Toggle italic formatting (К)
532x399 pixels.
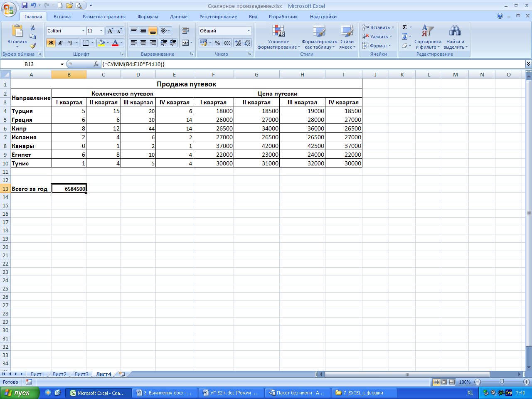(x=61, y=42)
